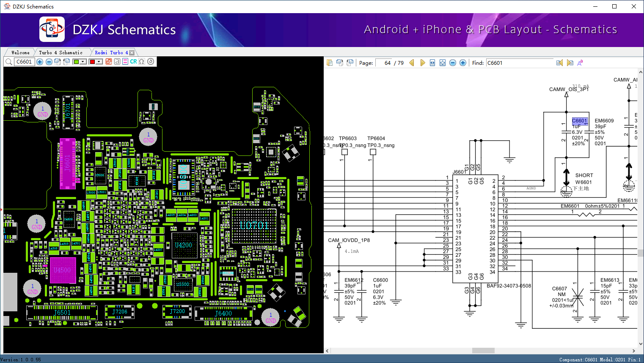Click highlighted C6601 capacitor label in schematic
This screenshot has width=644, height=363.
pyautogui.click(x=579, y=121)
